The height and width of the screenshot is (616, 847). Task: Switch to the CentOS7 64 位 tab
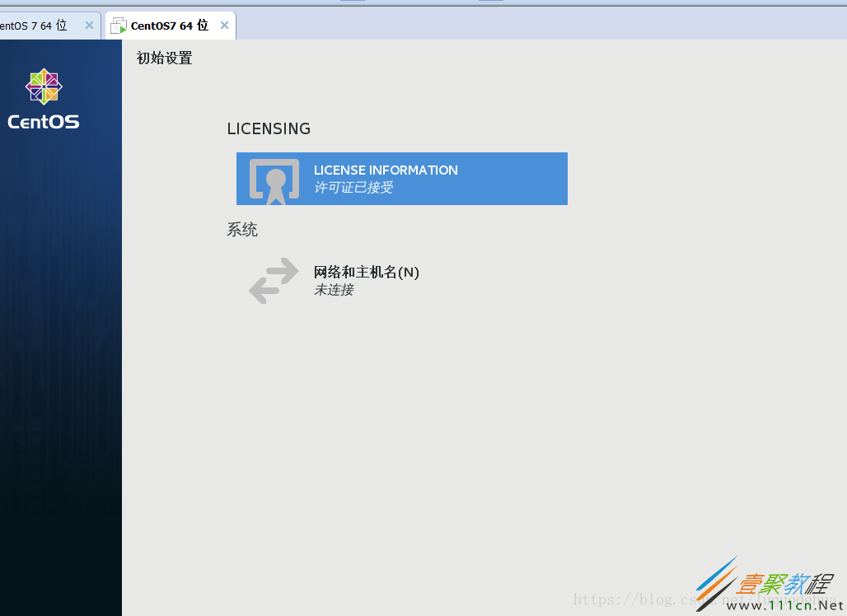click(x=170, y=26)
